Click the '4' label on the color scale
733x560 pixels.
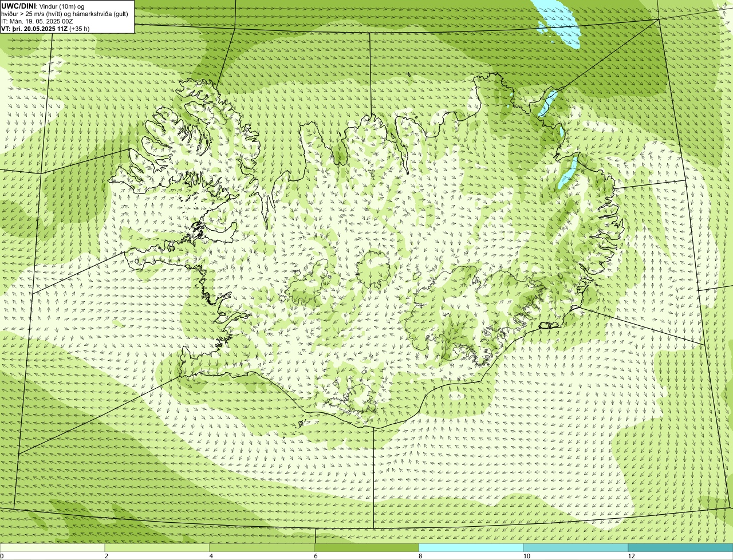[211, 556]
